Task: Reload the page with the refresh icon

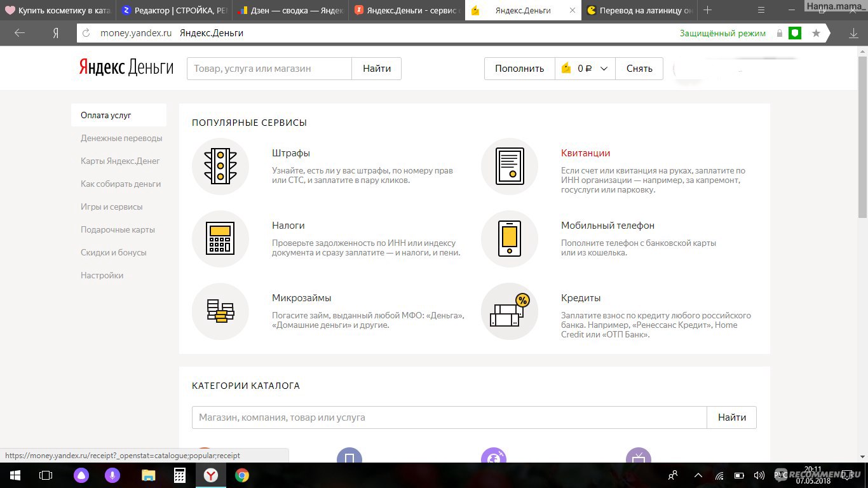Action: pyautogui.click(x=87, y=33)
